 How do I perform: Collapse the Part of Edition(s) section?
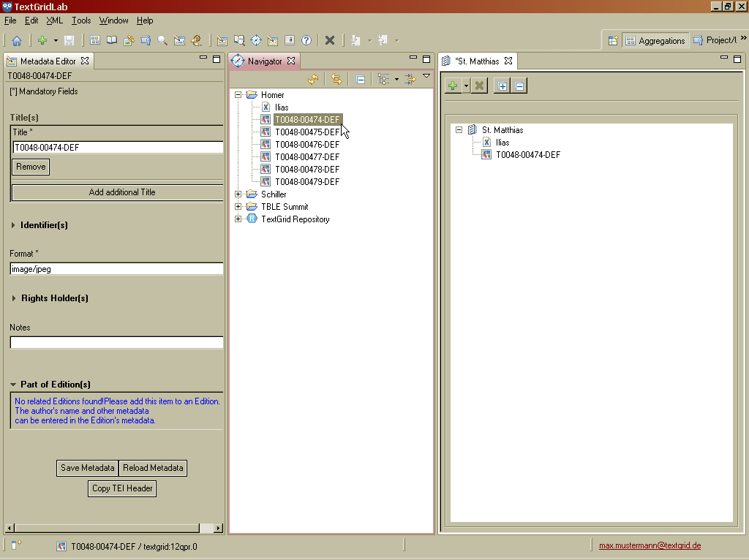coord(14,385)
